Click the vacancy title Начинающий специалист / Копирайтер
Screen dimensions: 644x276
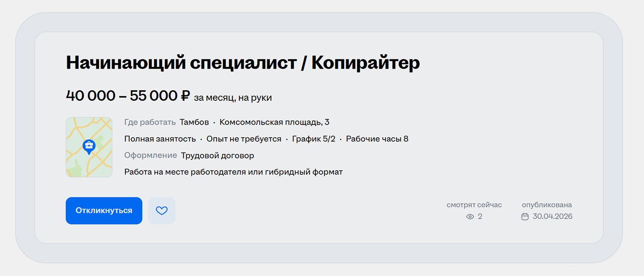[x=243, y=63]
